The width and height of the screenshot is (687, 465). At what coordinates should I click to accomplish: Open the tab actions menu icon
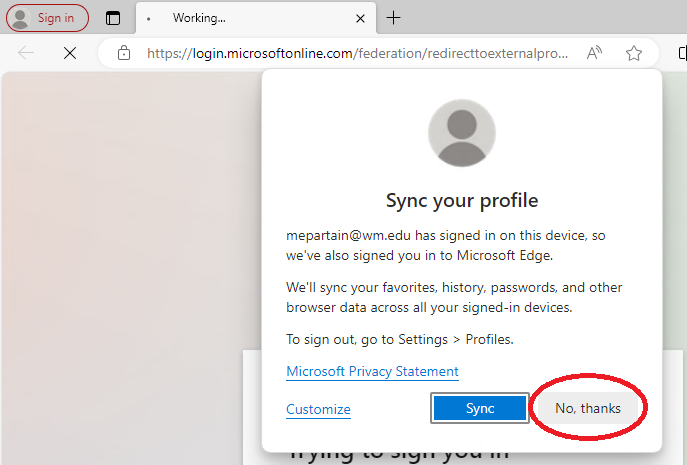pos(113,18)
